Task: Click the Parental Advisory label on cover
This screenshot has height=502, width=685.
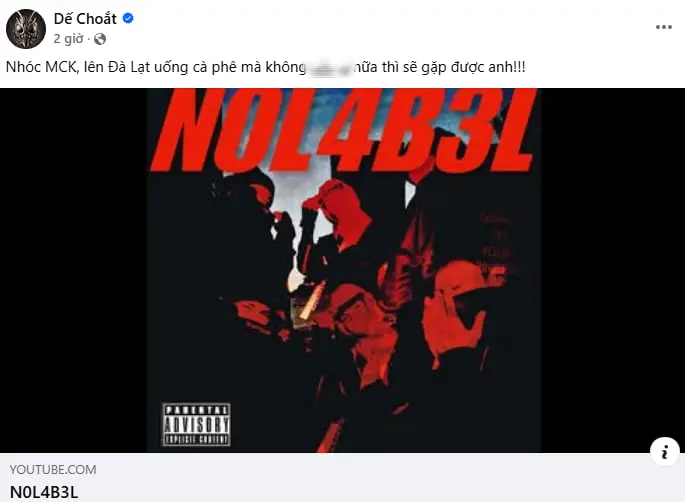Action: [197, 424]
